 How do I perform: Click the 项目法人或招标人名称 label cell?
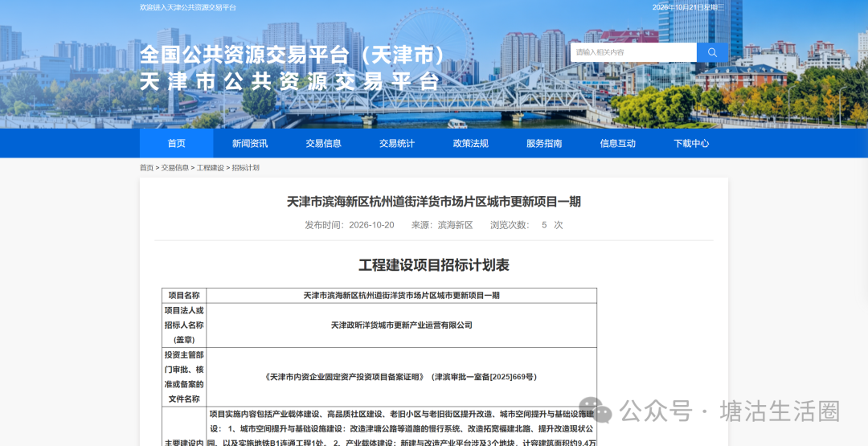click(184, 325)
